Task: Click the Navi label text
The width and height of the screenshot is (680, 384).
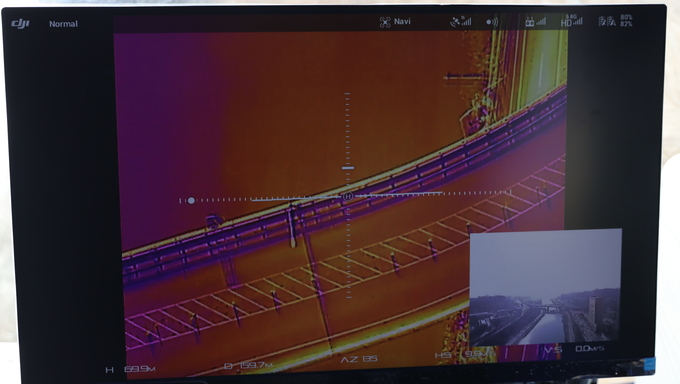Action: click(402, 21)
